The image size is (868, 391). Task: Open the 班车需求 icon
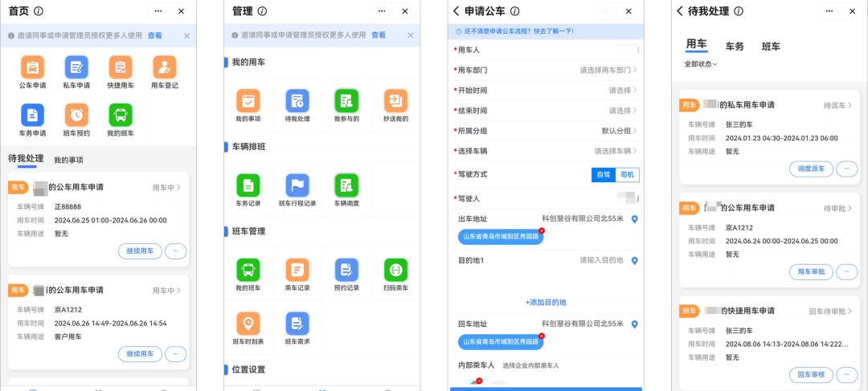[x=297, y=324]
